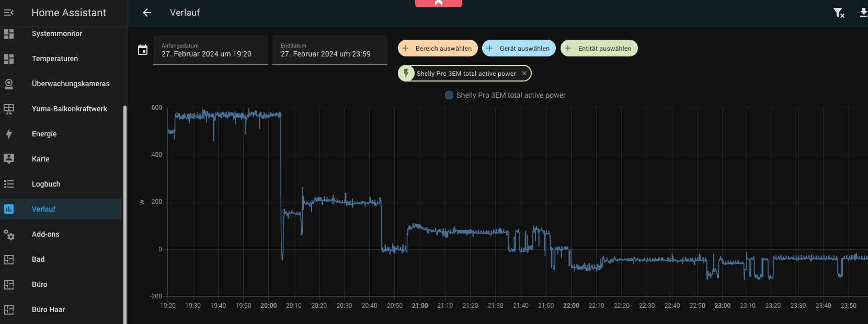Click the Logbuch list icon

[9, 184]
